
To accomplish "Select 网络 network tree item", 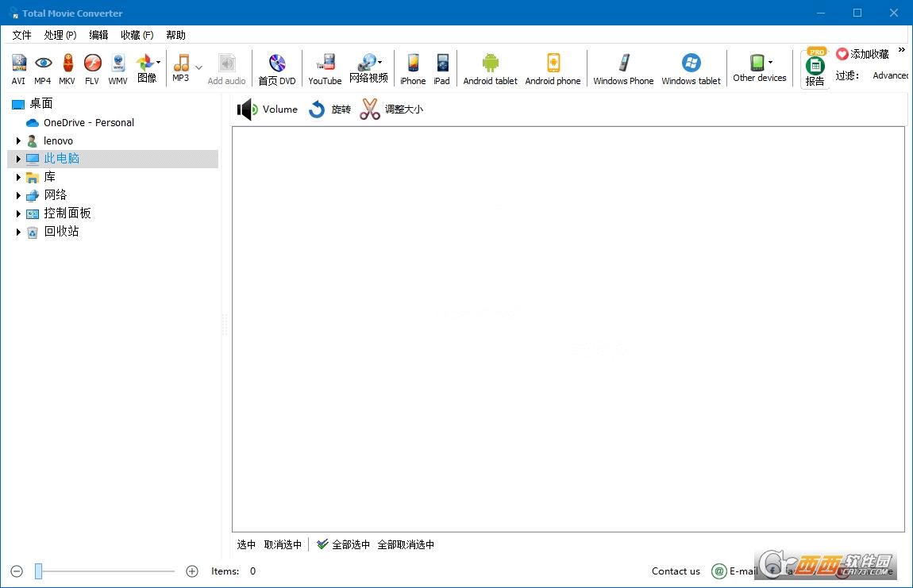I will tap(56, 196).
